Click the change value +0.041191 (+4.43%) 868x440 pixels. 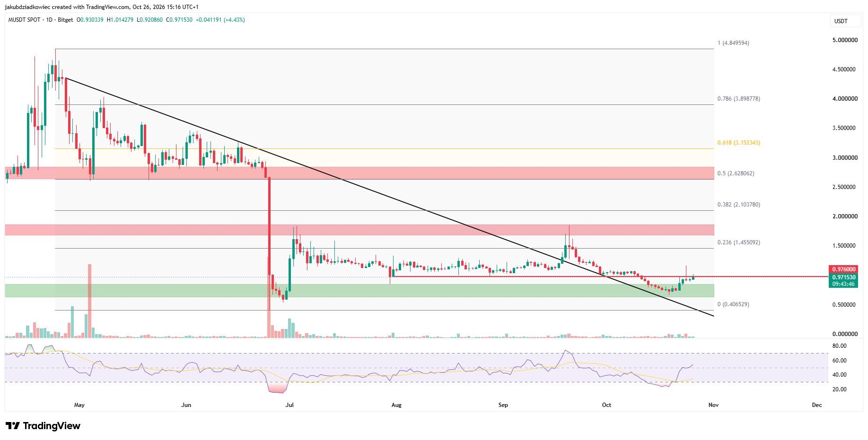[220, 20]
